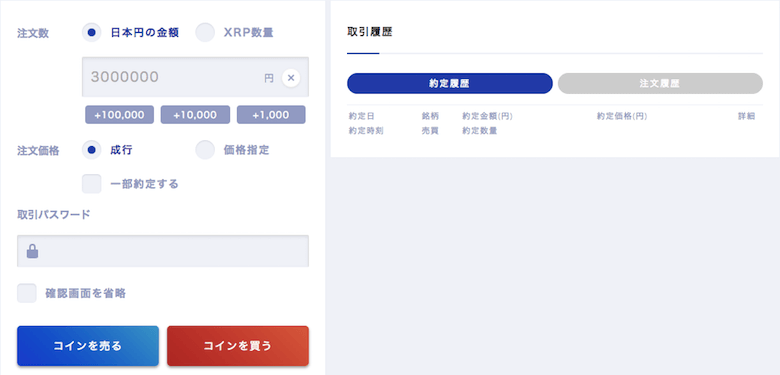Screen dimensions: 780x375
Task: Focus the 取引パスワード input field
Action: [x=163, y=251]
